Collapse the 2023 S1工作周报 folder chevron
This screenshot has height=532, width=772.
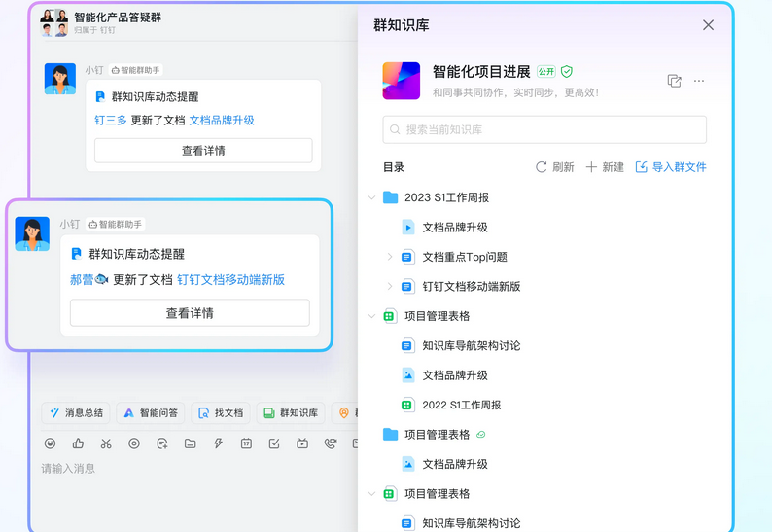pyautogui.click(x=371, y=197)
